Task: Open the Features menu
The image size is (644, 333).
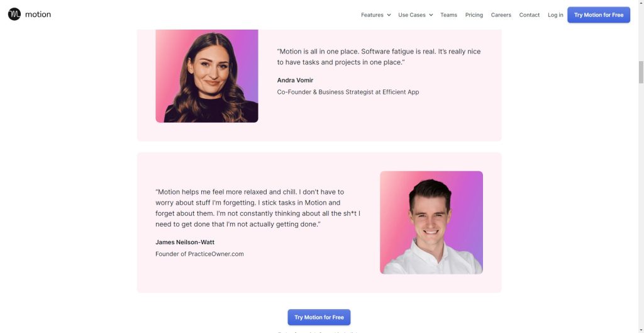Action: point(372,15)
